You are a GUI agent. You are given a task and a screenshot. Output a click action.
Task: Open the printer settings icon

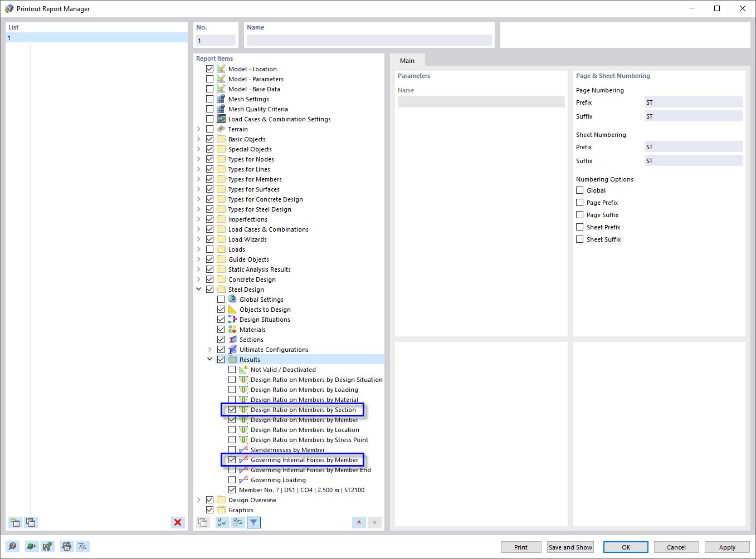(x=67, y=546)
